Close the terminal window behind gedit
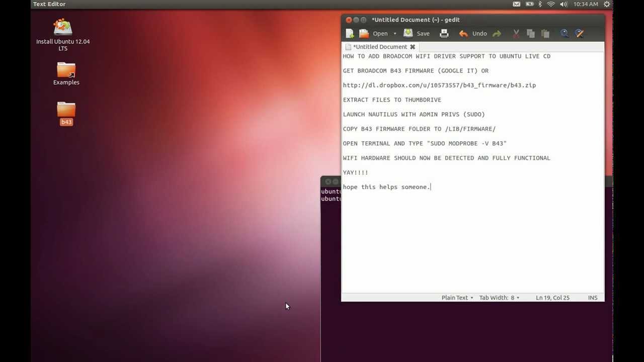 tap(328, 182)
